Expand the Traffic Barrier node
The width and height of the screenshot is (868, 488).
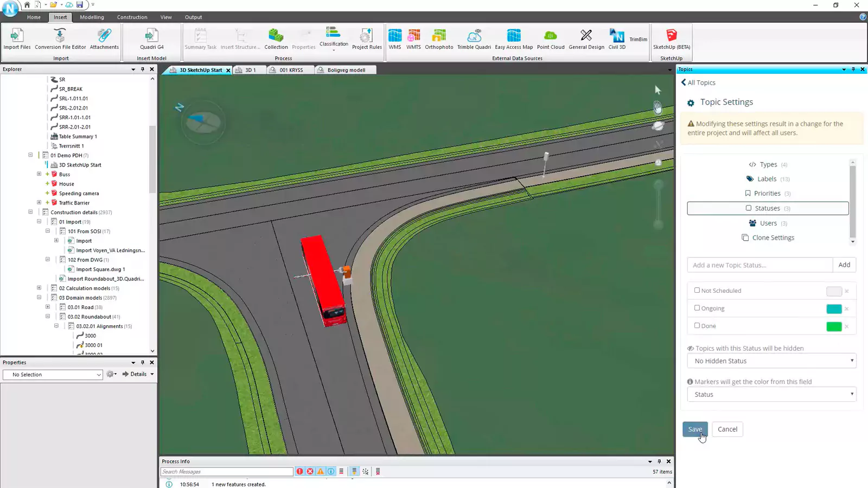[39, 202]
